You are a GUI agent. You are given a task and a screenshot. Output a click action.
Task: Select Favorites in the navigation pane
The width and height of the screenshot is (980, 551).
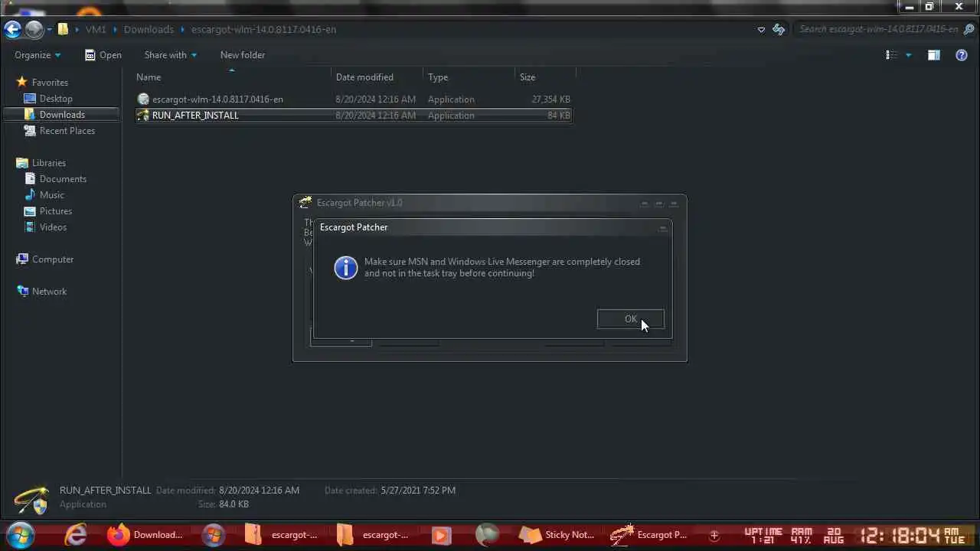tap(50, 83)
